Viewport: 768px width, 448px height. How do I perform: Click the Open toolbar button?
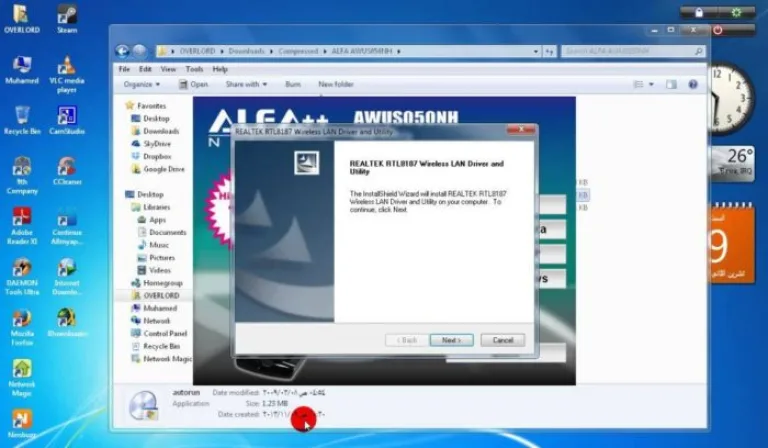coord(193,84)
